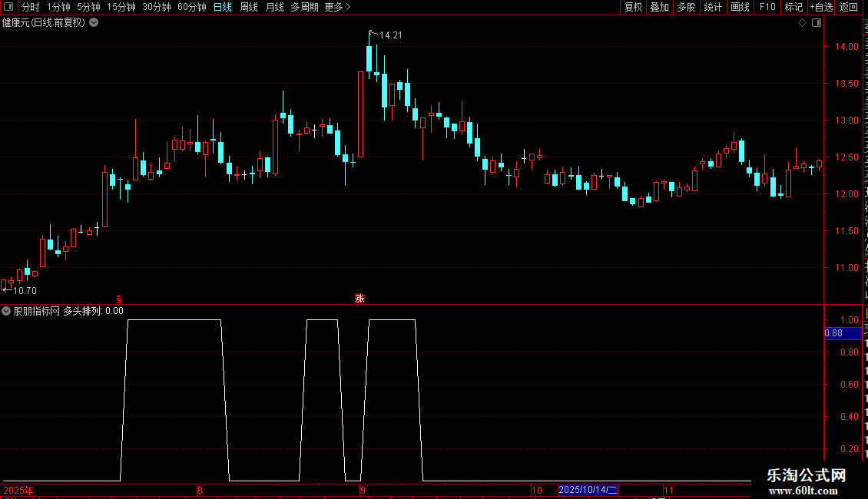This screenshot has width=868, height=499.
Task: Select the 1分钟 period
Action: [x=58, y=7]
